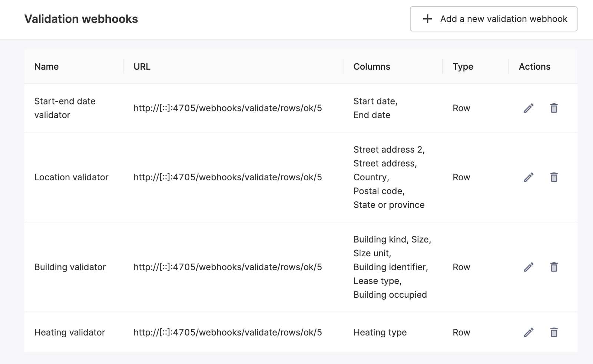
Task: Click the URL column header
Action: tap(142, 67)
